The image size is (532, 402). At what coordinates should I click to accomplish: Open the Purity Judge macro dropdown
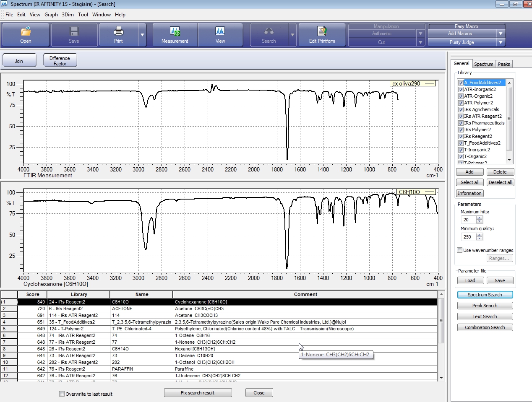pyautogui.click(x=501, y=42)
